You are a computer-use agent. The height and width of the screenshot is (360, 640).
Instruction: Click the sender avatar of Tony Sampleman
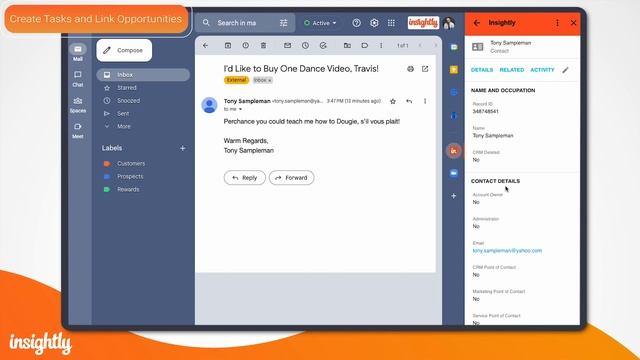[209, 105]
